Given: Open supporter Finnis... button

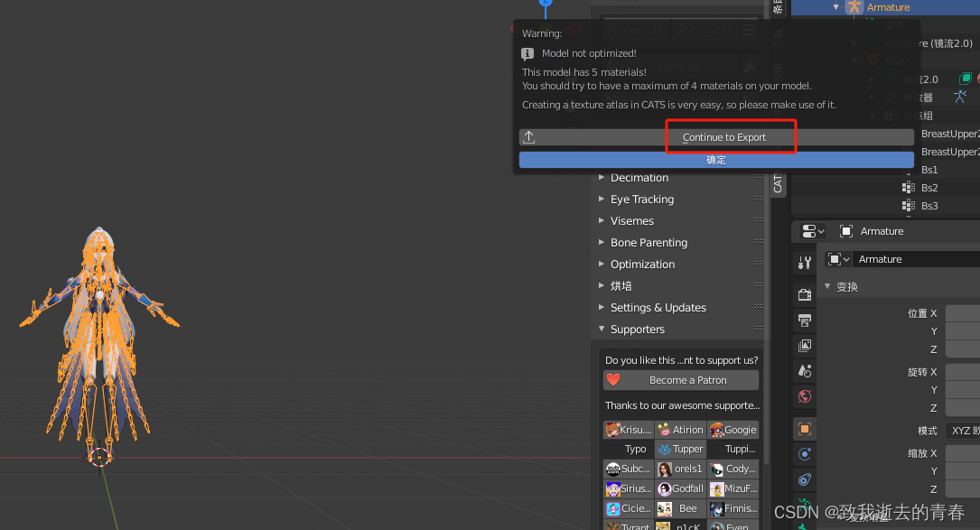Looking at the screenshot, I should click(733, 508).
